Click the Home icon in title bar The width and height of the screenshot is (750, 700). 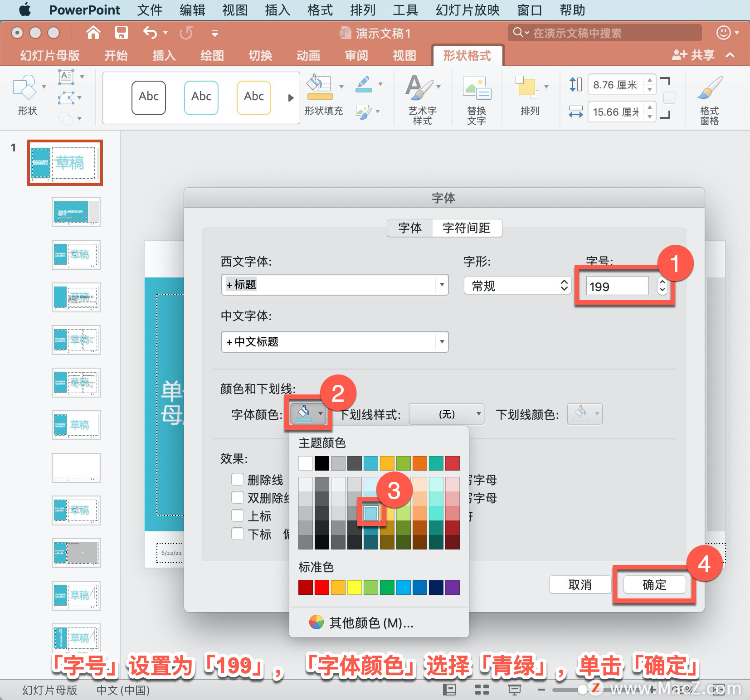tap(93, 33)
